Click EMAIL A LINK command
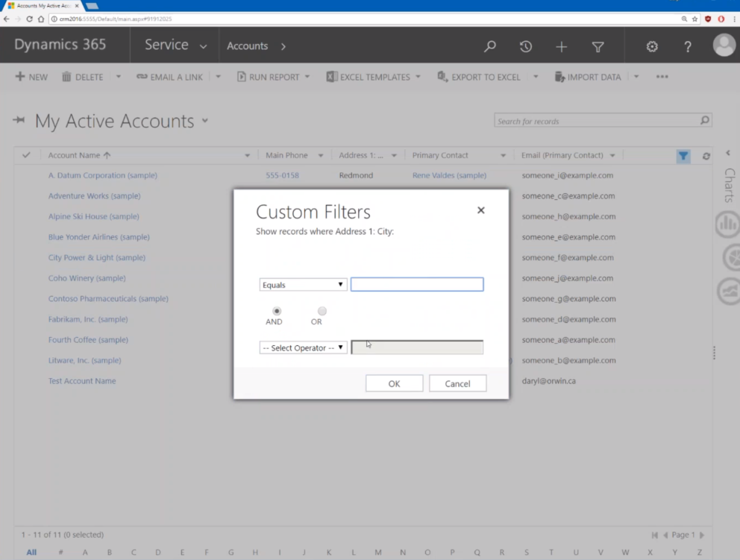The width and height of the screenshot is (740, 560). pos(169,77)
